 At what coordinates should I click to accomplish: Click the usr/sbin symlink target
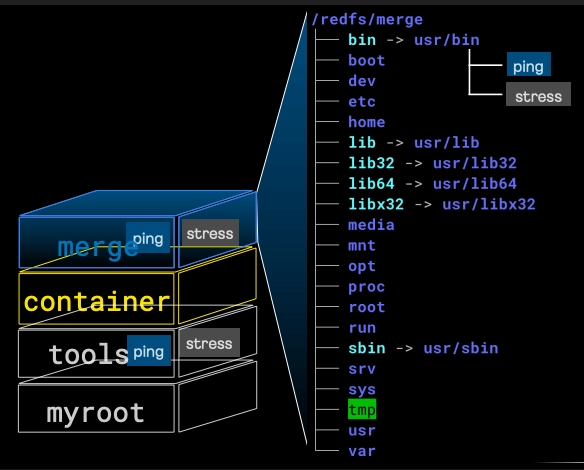pyautogui.click(x=461, y=348)
